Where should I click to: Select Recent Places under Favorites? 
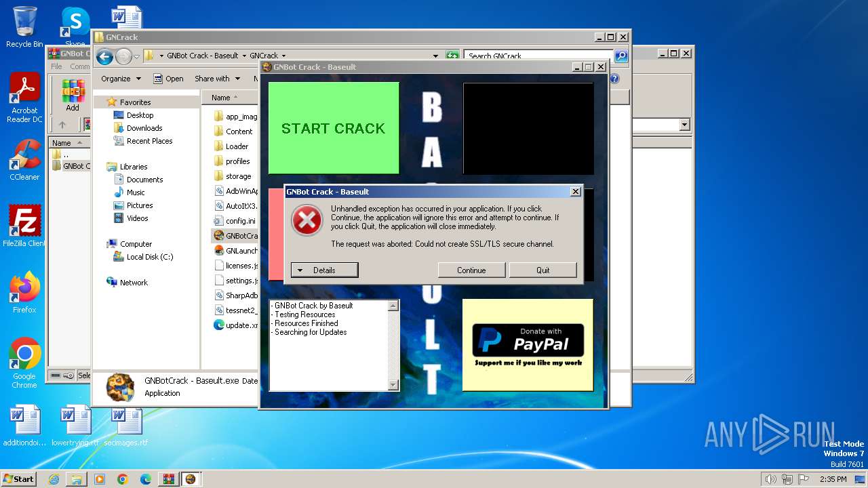(149, 141)
